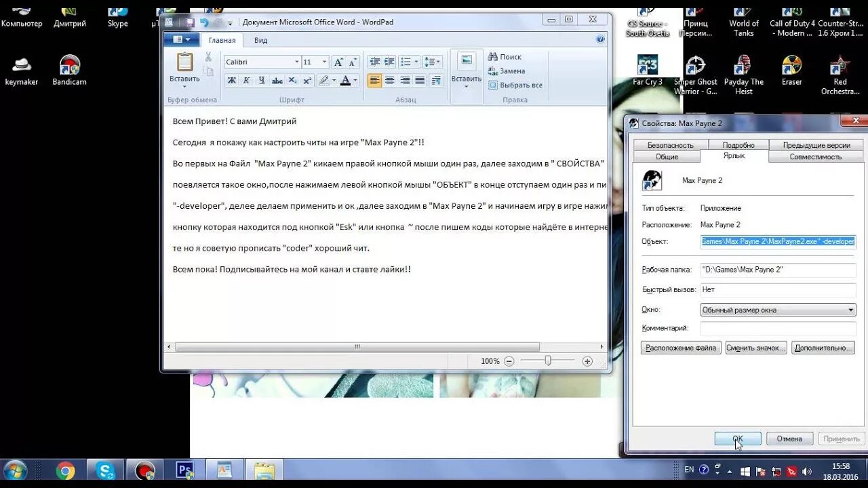
Task: Open the Совместимость tab in Properties
Action: coord(816,157)
